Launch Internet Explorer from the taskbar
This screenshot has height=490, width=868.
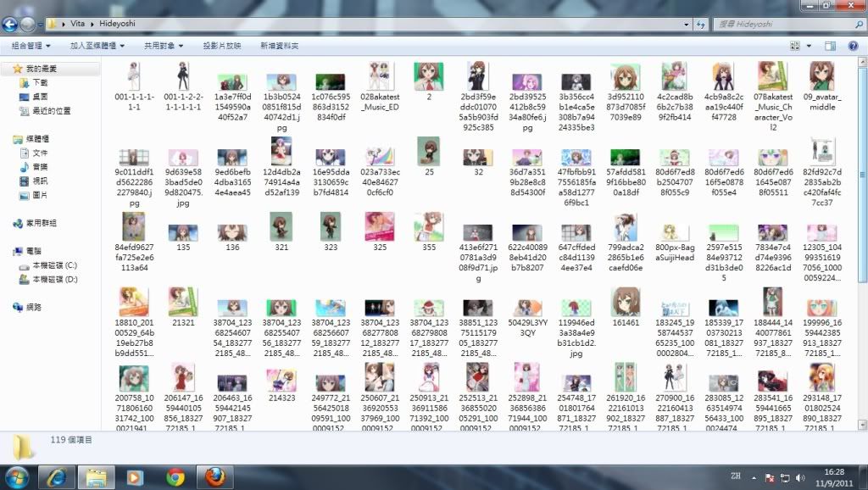[57, 477]
